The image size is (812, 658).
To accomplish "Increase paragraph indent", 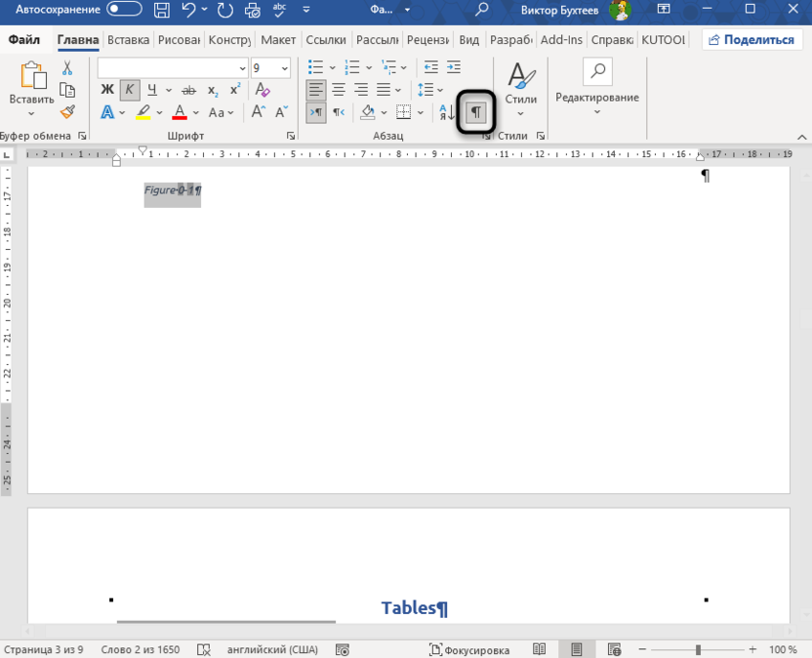I will pos(453,67).
